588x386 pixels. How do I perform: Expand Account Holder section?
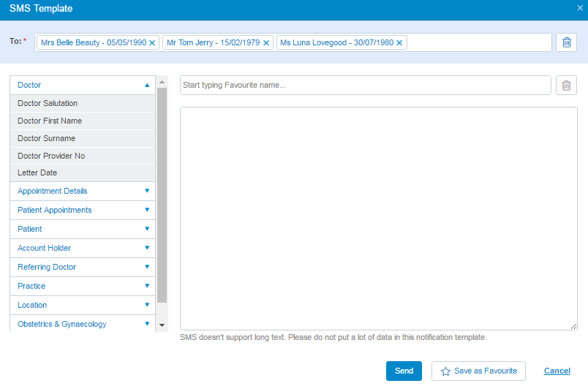click(83, 248)
